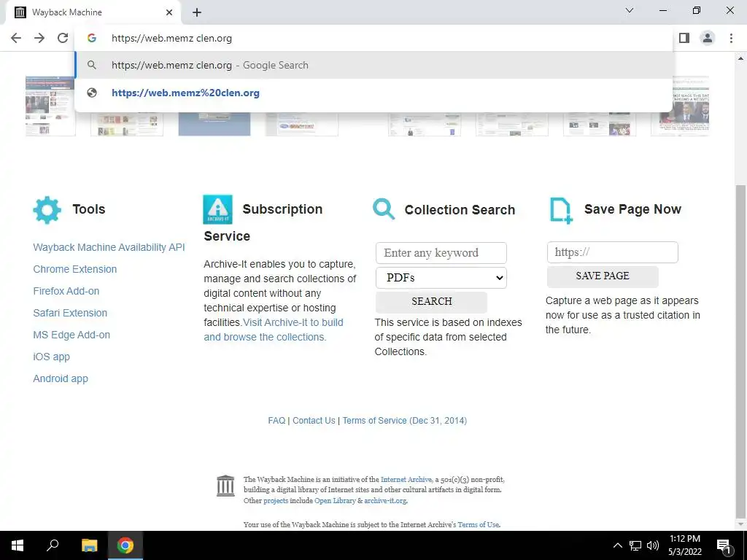The width and height of the screenshot is (747, 560).
Task: Click the Collection Search magnifier icon
Action: [384, 209]
